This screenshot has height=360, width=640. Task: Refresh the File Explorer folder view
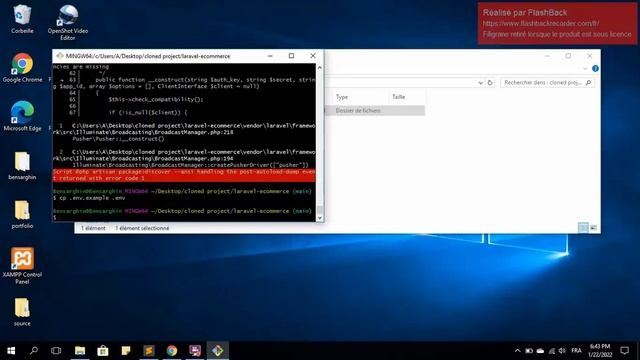click(x=490, y=83)
